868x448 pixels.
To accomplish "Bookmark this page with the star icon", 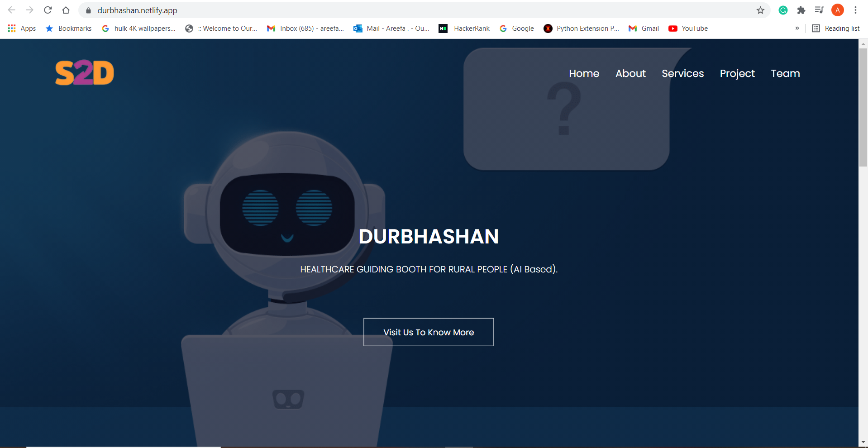I will click(761, 10).
